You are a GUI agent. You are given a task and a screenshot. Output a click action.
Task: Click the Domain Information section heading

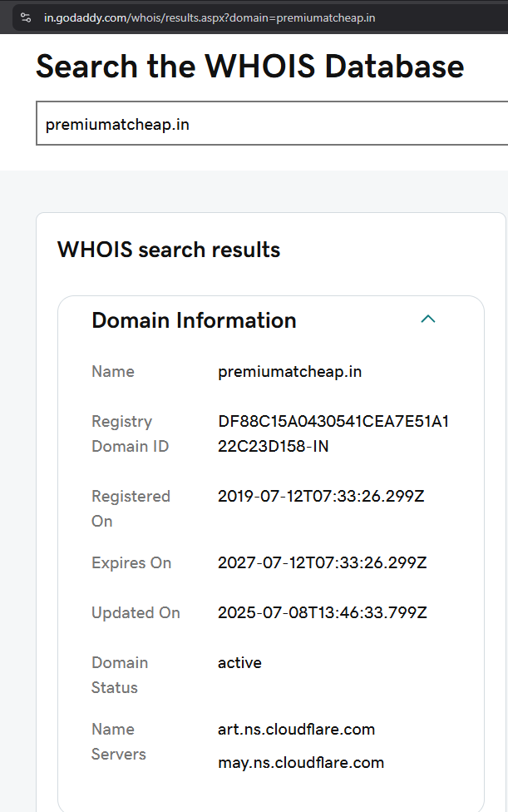click(x=194, y=320)
